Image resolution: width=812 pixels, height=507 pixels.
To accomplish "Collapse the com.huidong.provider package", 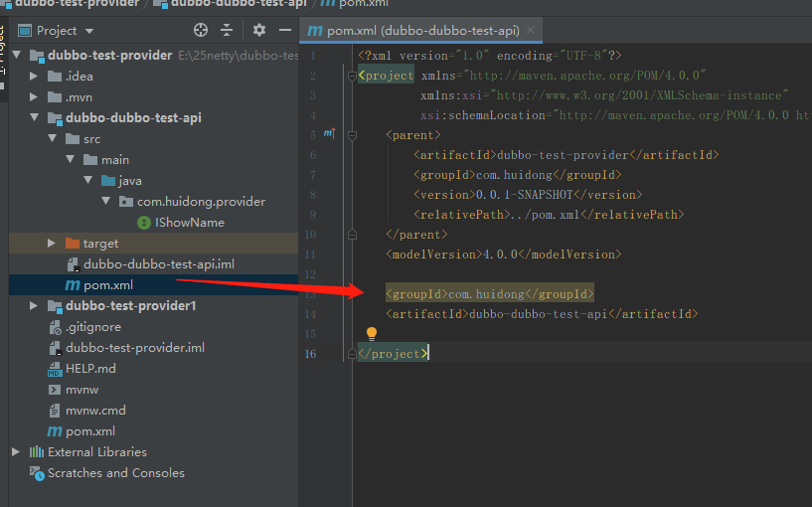I will click(x=106, y=201).
